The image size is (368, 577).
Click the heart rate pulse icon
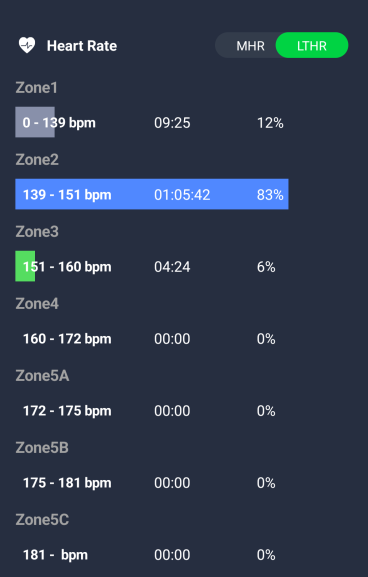27,45
